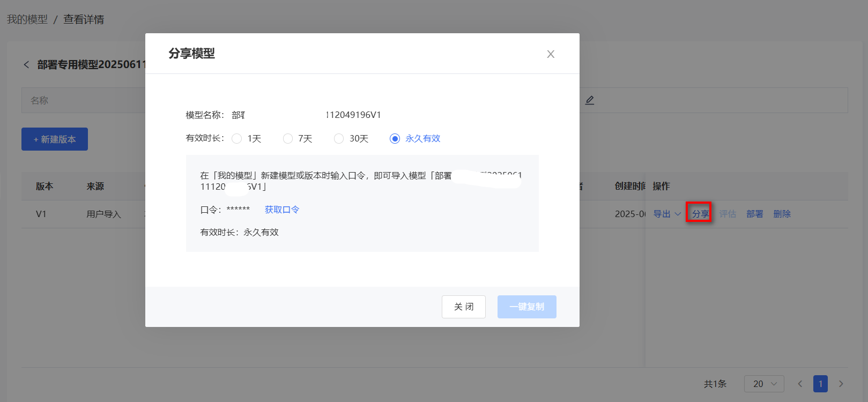This screenshot has width=868, height=402.
Task: Go to the next page arrow
Action: 841,384
